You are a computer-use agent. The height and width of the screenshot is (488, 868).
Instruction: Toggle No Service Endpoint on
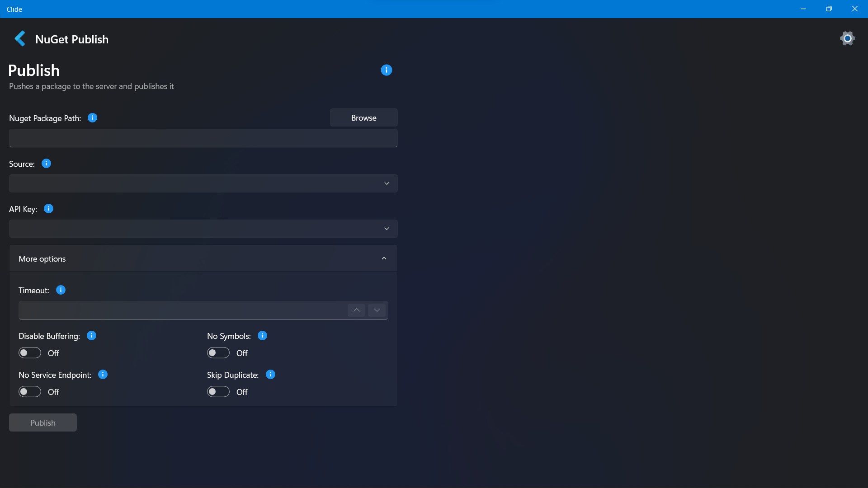30,392
